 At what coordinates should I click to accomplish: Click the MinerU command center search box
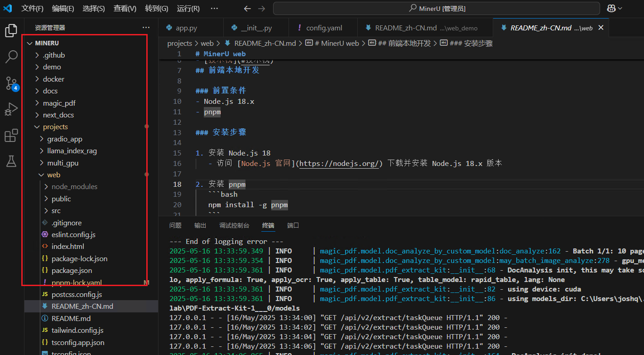pyautogui.click(x=437, y=8)
